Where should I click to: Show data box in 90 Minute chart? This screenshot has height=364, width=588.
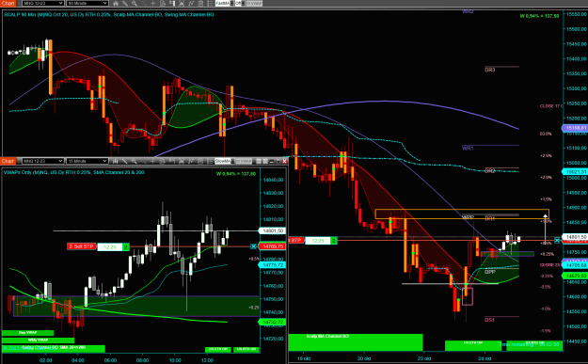(163, 4)
